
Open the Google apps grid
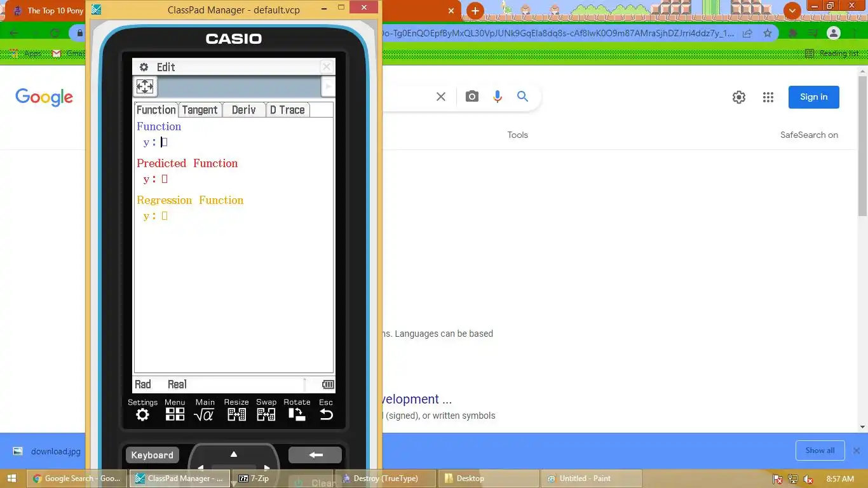[x=768, y=97]
